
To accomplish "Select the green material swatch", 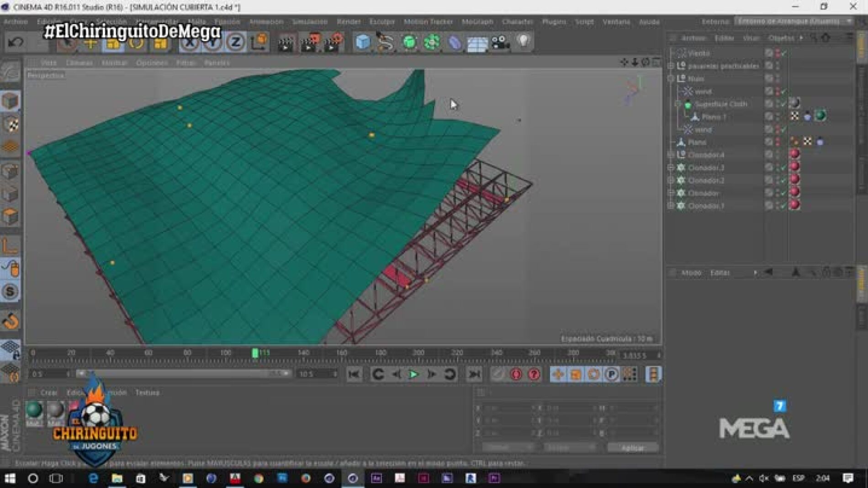I will (34, 410).
